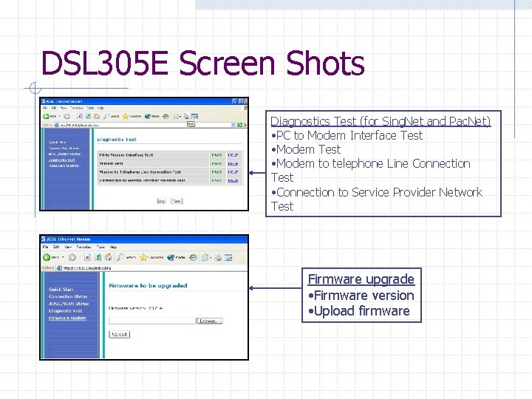Click Help link for PC to Modem Interface Test
532x399 pixels.
click(233, 155)
